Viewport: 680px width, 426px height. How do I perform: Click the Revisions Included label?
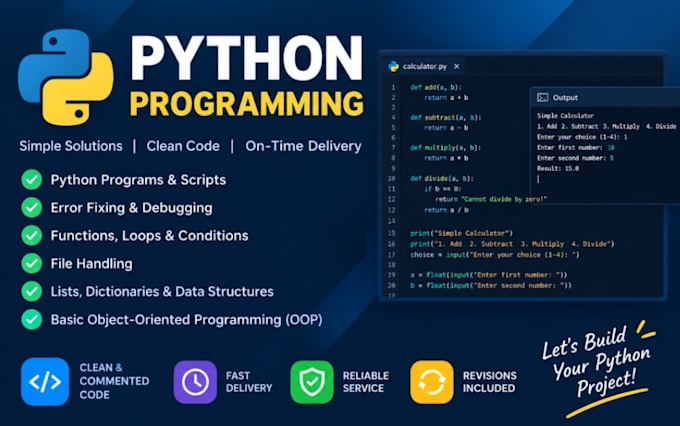point(490,382)
